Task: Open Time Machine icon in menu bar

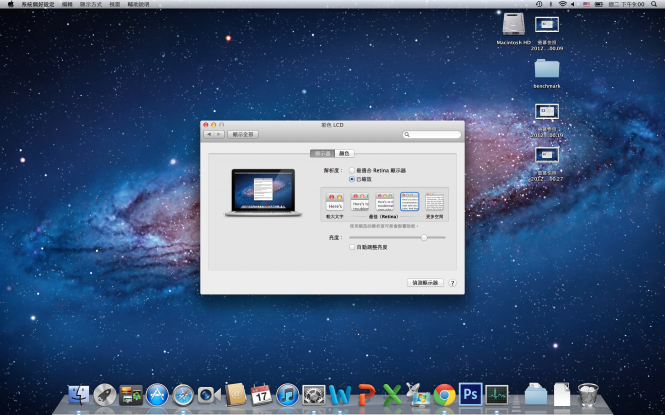Action: point(539,4)
